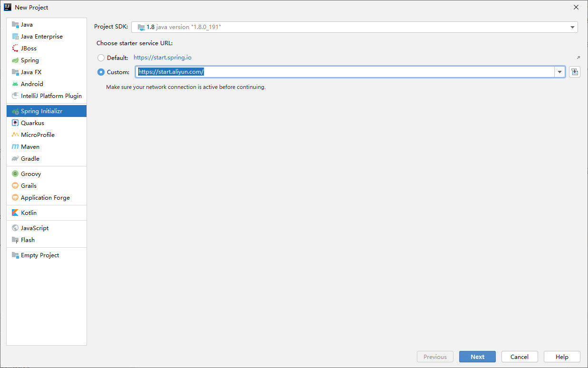Select the Maven 'm' icon

(x=15, y=147)
